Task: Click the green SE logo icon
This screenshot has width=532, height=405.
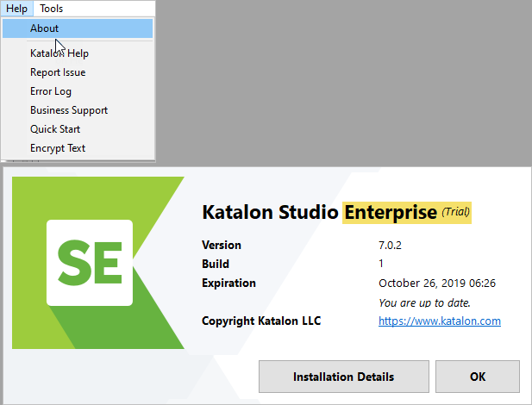Action: (x=90, y=263)
